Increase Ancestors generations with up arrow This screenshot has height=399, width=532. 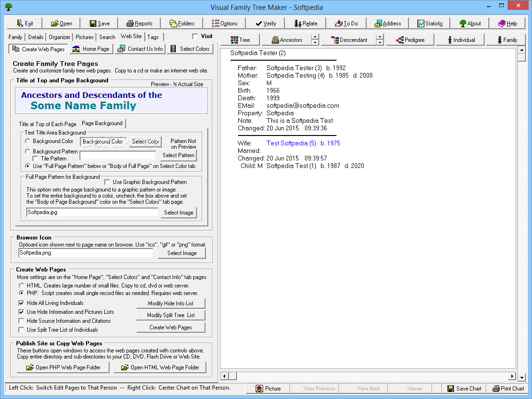tap(315, 37)
